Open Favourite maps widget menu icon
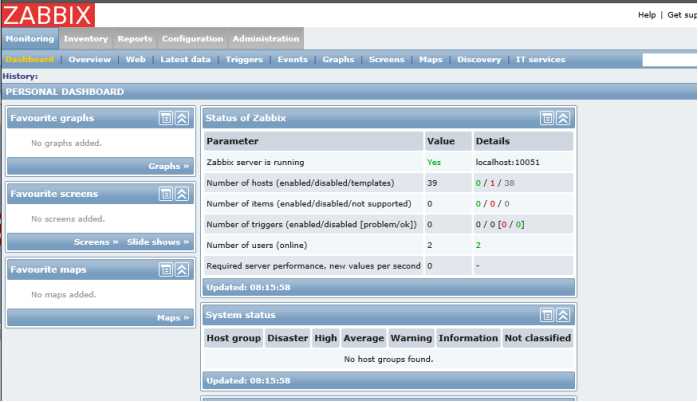Viewport: 698px width, 402px height. pos(166,269)
